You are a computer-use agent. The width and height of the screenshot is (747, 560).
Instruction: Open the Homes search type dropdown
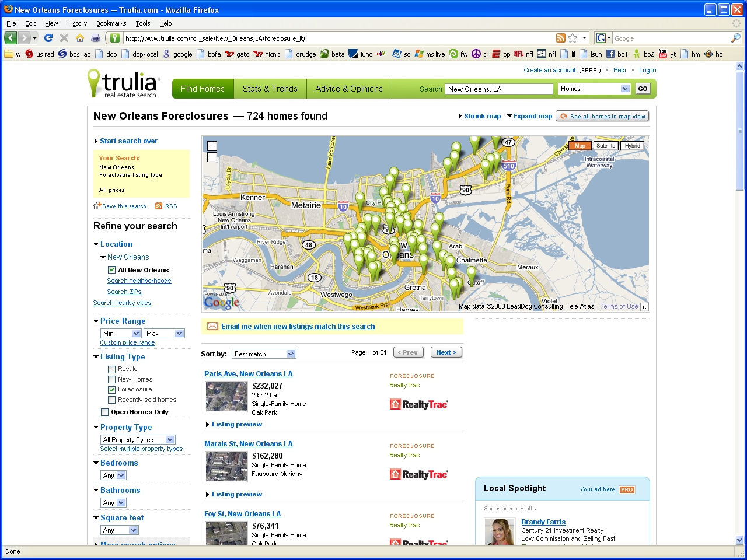pyautogui.click(x=594, y=89)
